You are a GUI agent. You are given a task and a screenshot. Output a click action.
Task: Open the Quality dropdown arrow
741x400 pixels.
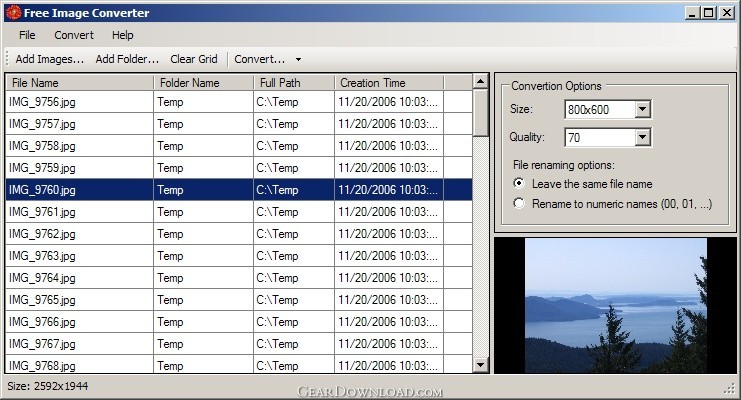point(642,138)
